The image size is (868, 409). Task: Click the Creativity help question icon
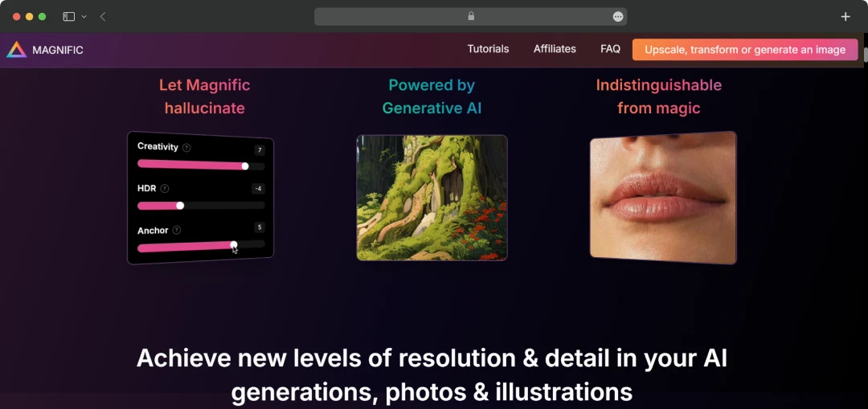(x=186, y=148)
